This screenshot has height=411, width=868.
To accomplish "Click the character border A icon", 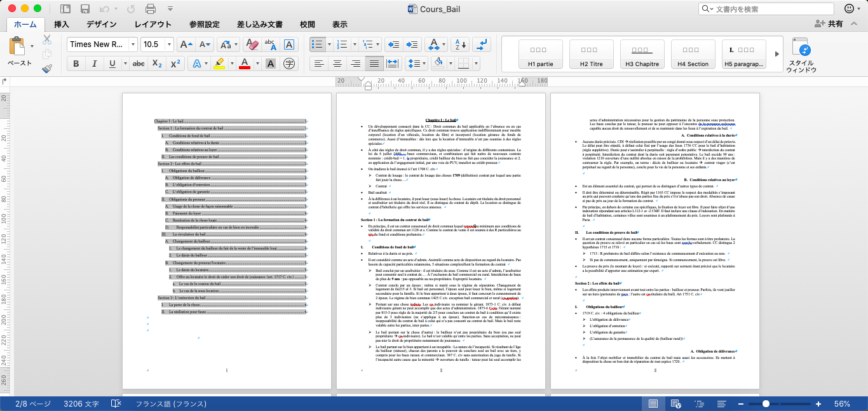I will coord(288,44).
